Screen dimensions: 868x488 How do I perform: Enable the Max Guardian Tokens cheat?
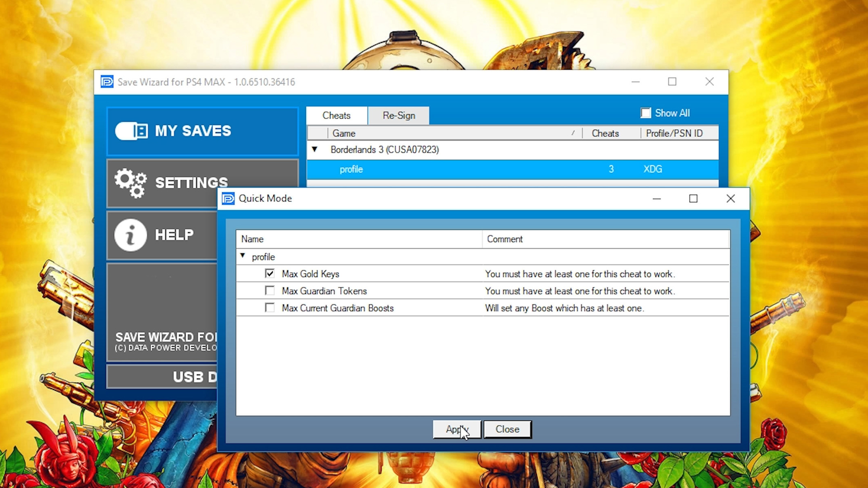click(270, 291)
